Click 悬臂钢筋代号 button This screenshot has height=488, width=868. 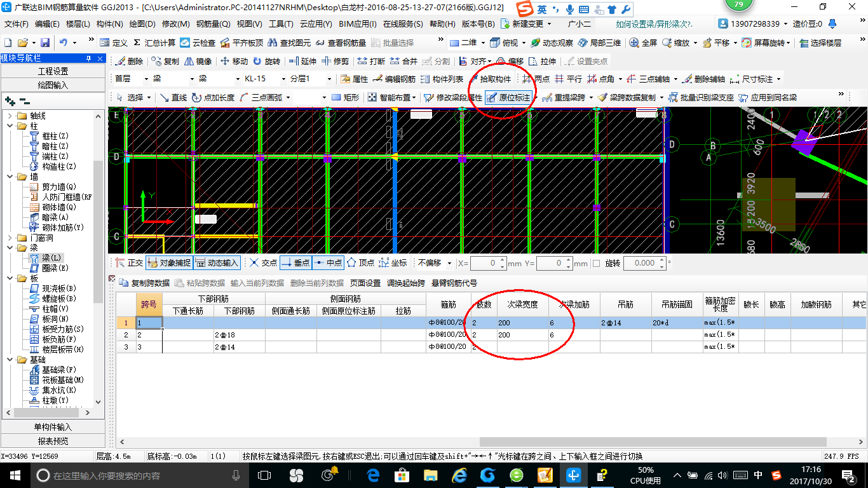click(x=454, y=283)
